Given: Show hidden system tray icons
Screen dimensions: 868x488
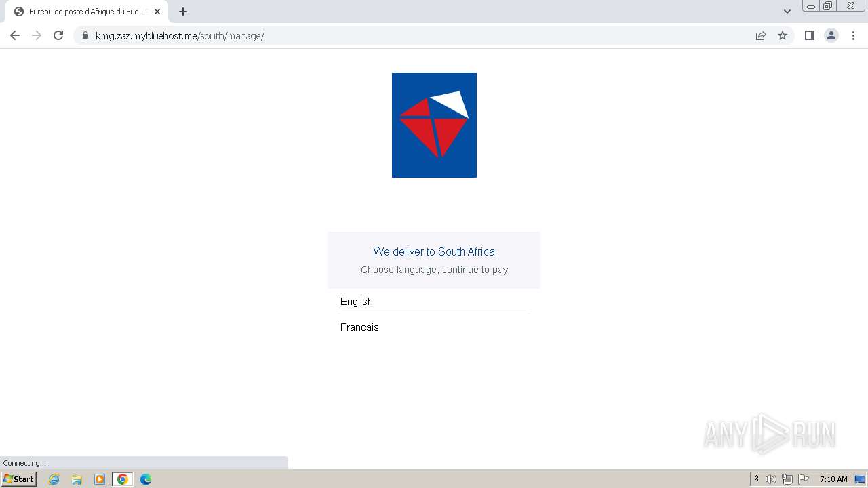Looking at the screenshot, I should click(x=757, y=479).
